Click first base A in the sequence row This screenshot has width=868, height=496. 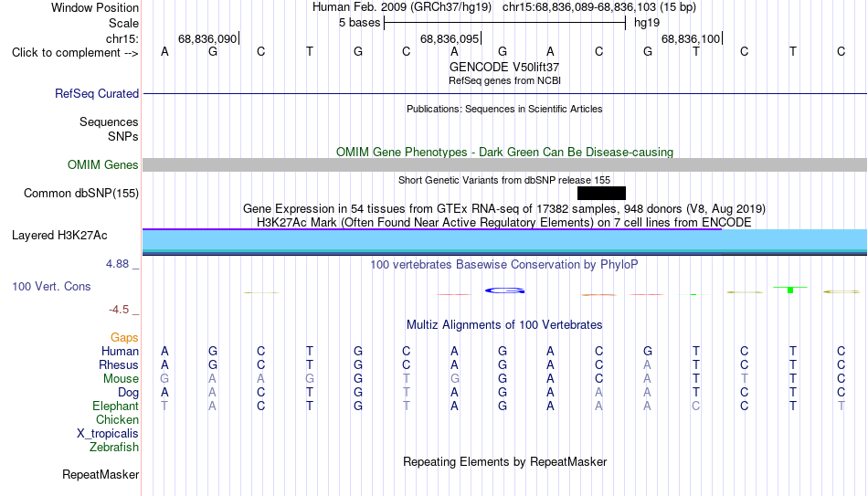[x=164, y=52]
